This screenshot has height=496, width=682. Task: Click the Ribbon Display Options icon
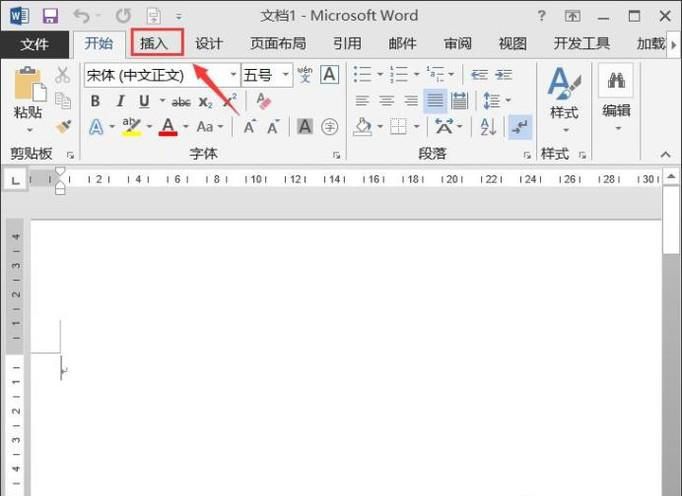click(572, 16)
